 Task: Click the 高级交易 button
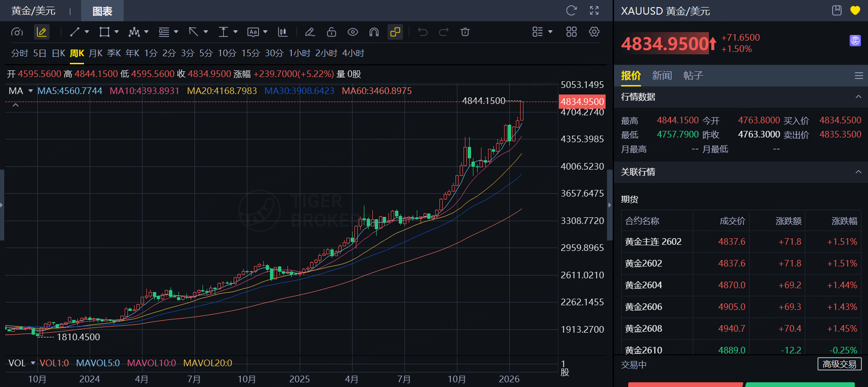[x=839, y=364]
